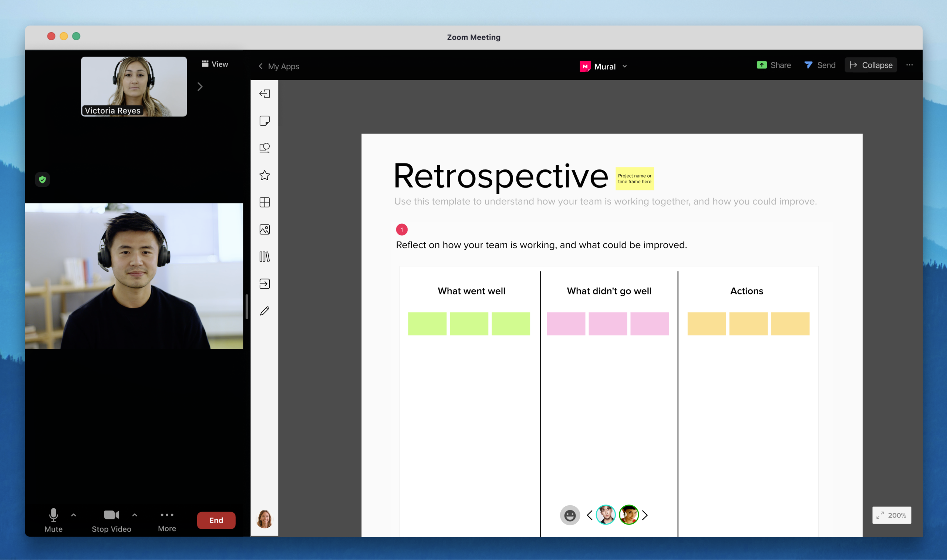Viewport: 947px width, 560px height.
Task: Select last orange note under Actions
Action: (790, 324)
